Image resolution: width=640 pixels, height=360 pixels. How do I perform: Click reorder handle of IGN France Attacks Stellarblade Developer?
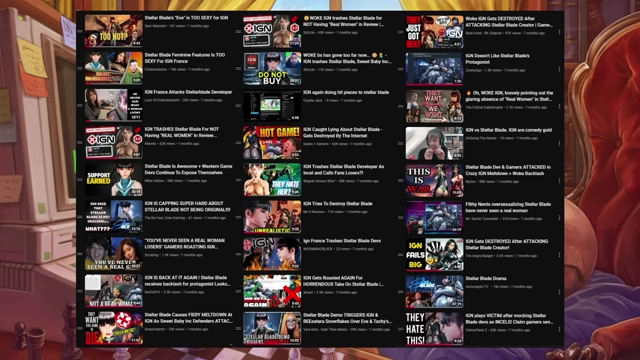[x=80, y=106]
